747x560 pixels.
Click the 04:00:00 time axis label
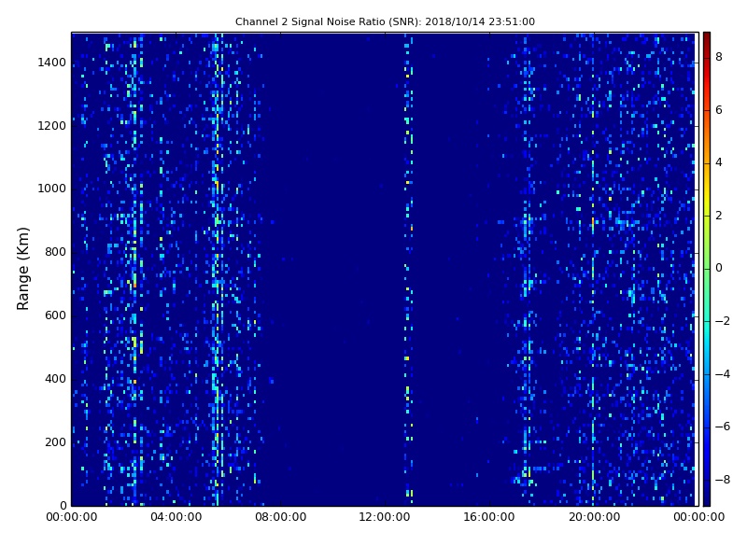(x=176, y=517)
